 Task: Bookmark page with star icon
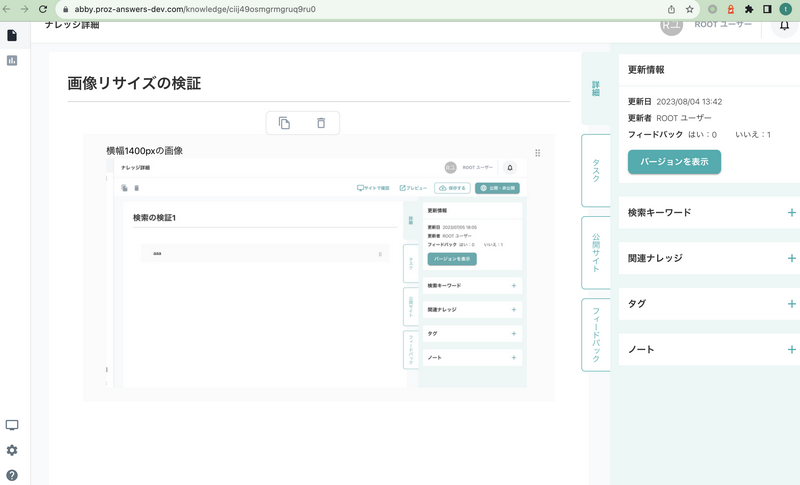tap(690, 9)
